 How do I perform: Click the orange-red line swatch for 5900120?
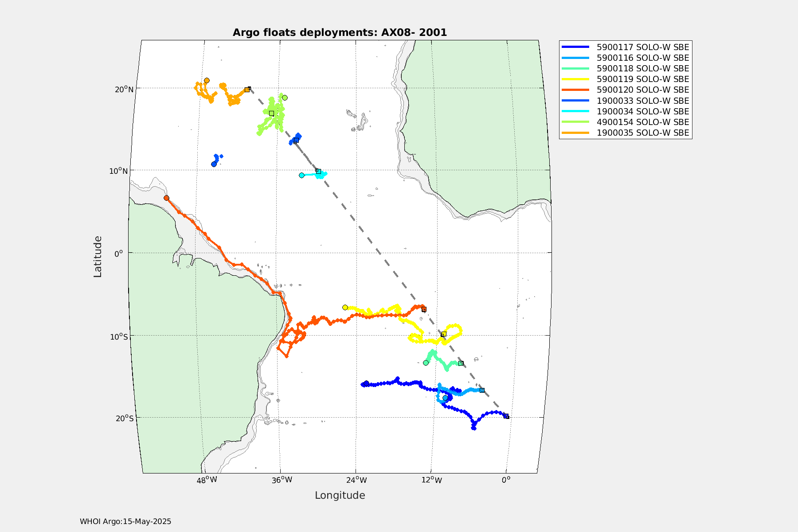point(575,90)
